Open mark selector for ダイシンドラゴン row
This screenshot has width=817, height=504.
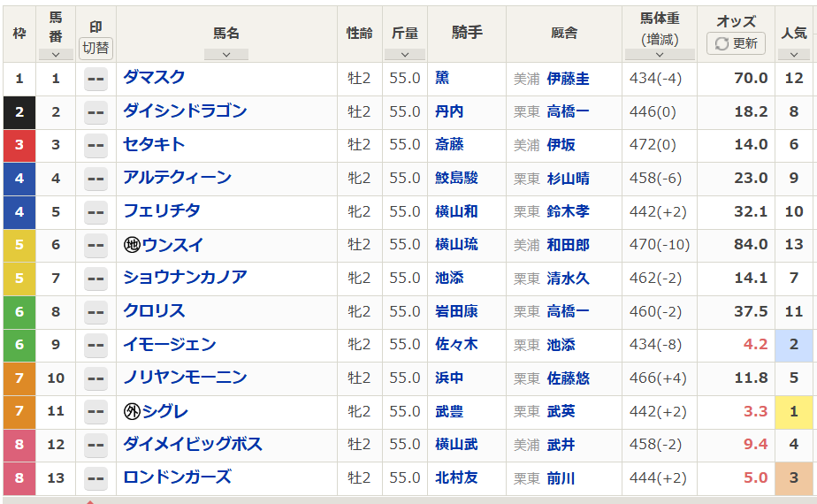click(x=95, y=112)
